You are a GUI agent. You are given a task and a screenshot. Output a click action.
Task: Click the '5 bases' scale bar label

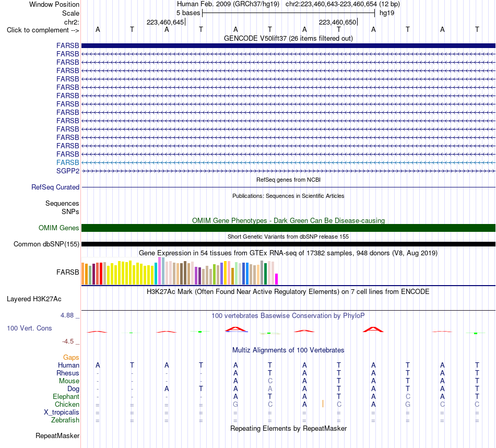click(188, 13)
